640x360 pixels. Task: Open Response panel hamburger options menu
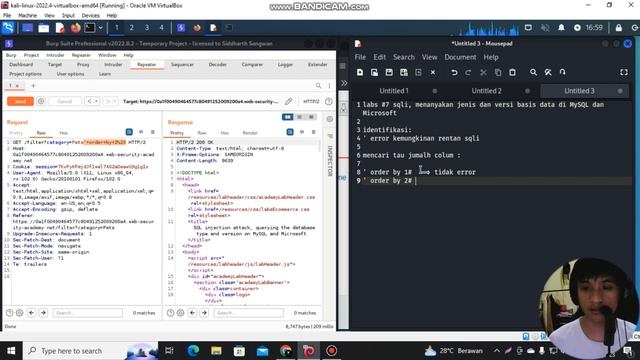tap(313, 132)
